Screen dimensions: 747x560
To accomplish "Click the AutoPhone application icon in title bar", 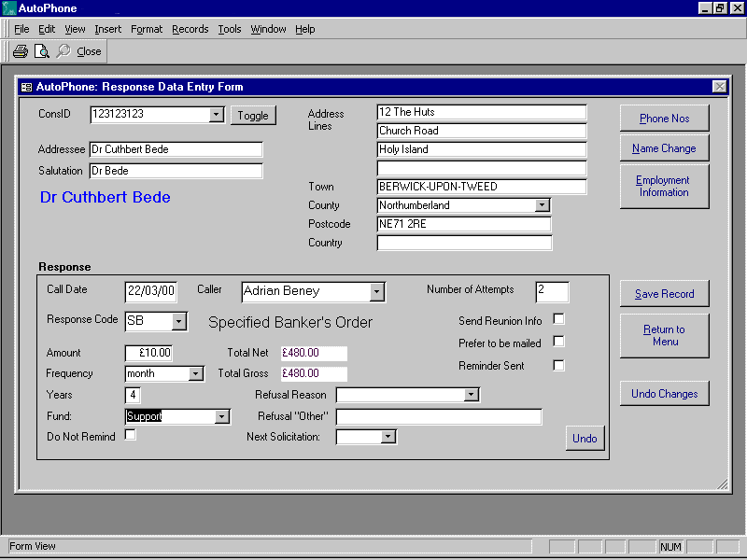I will [9, 8].
